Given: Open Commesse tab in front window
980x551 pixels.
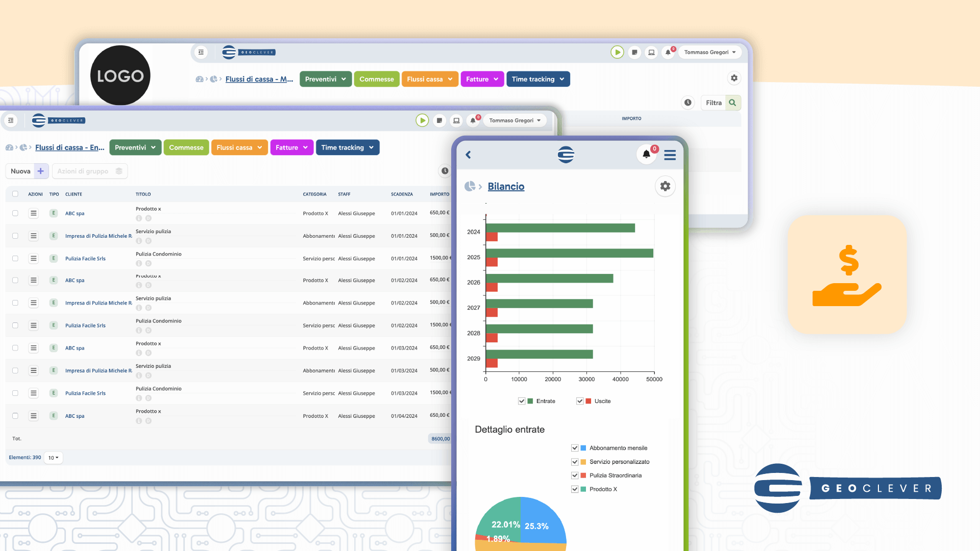Looking at the screenshot, I should [186, 147].
